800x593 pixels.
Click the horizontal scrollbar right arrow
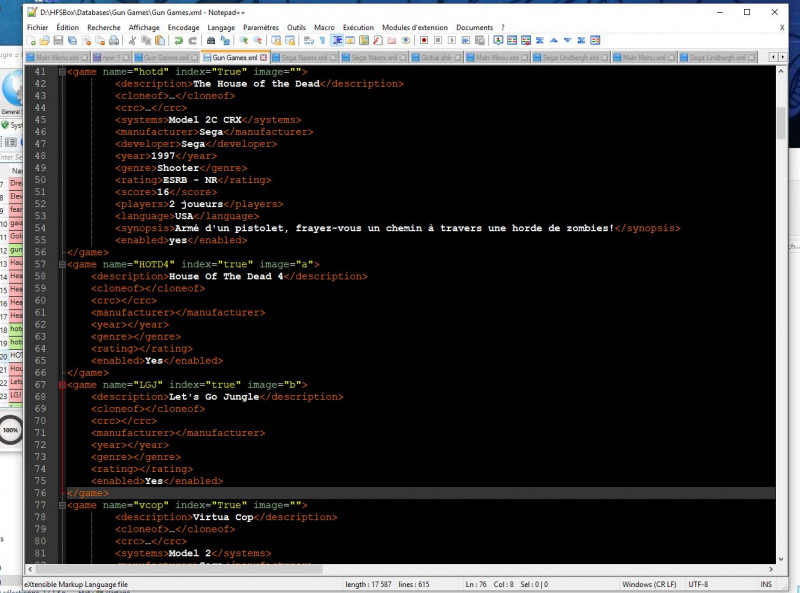tap(770, 569)
